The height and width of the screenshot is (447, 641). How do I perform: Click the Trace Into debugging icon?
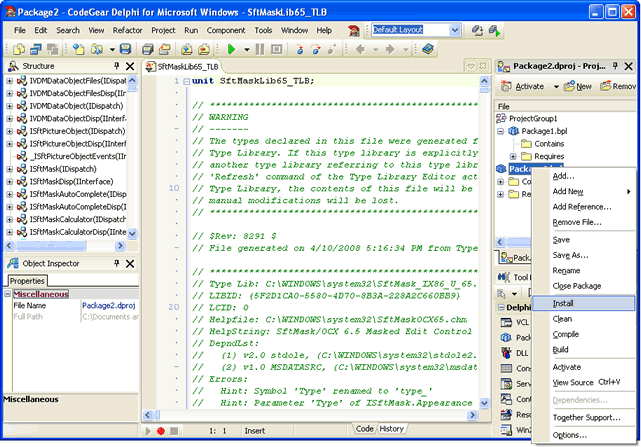coord(300,49)
